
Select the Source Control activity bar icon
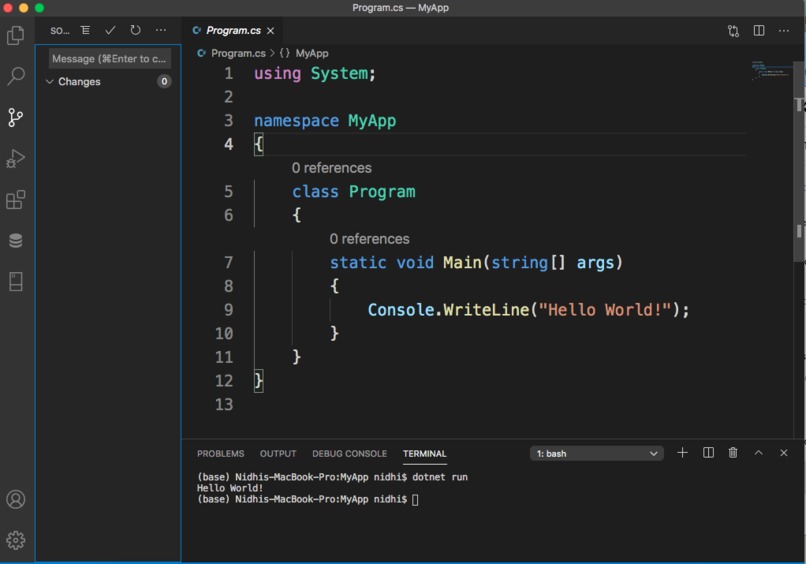[x=15, y=117]
